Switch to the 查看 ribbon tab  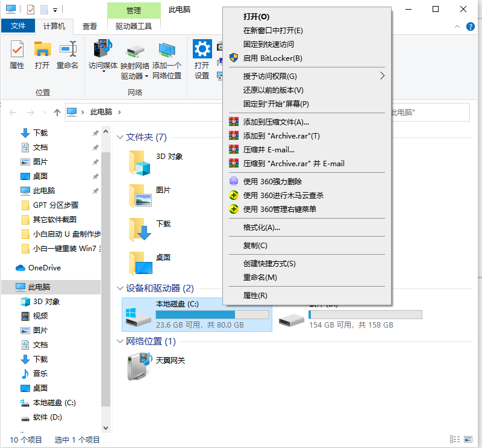pos(90,26)
